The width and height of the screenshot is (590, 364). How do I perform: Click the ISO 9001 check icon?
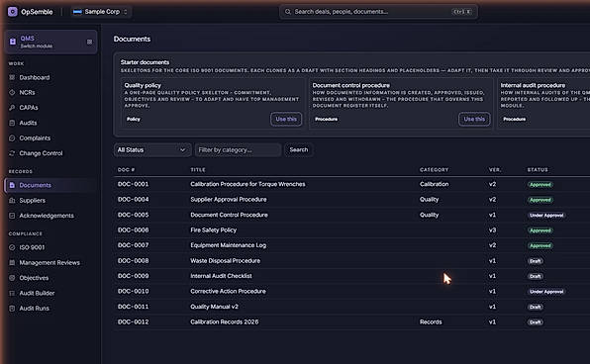[x=12, y=247]
